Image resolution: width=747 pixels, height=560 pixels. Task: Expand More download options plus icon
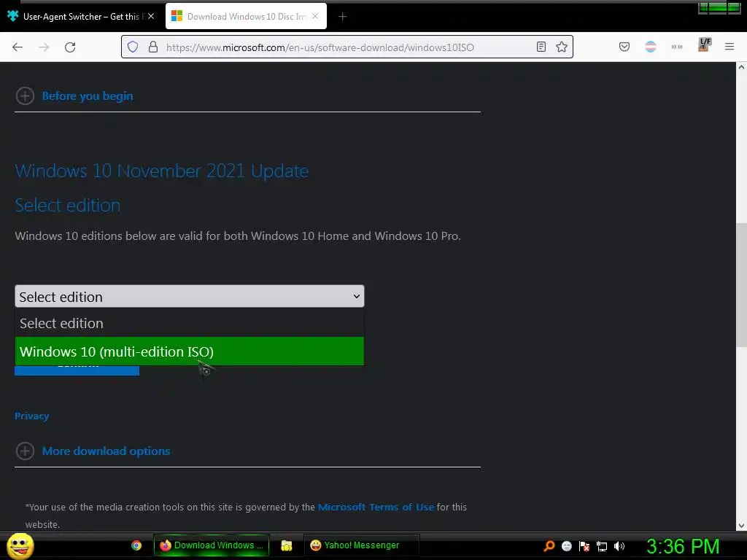pyautogui.click(x=25, y=451)
